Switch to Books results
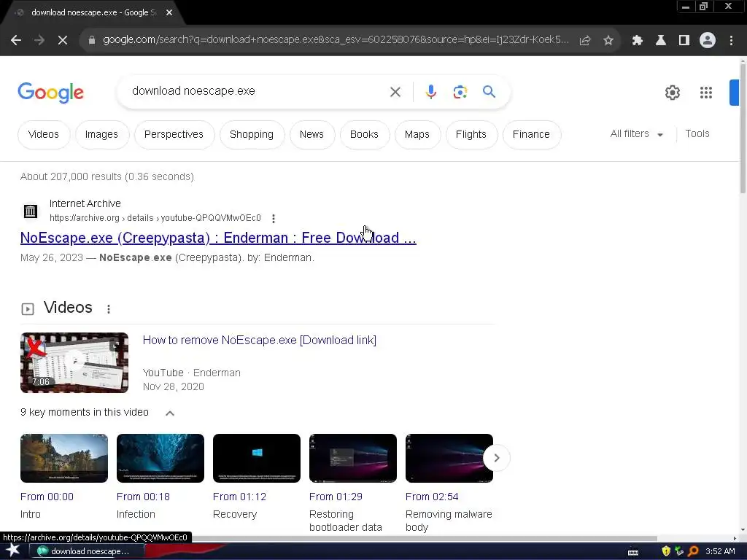The image size is (747, 560). click(364, 135)
